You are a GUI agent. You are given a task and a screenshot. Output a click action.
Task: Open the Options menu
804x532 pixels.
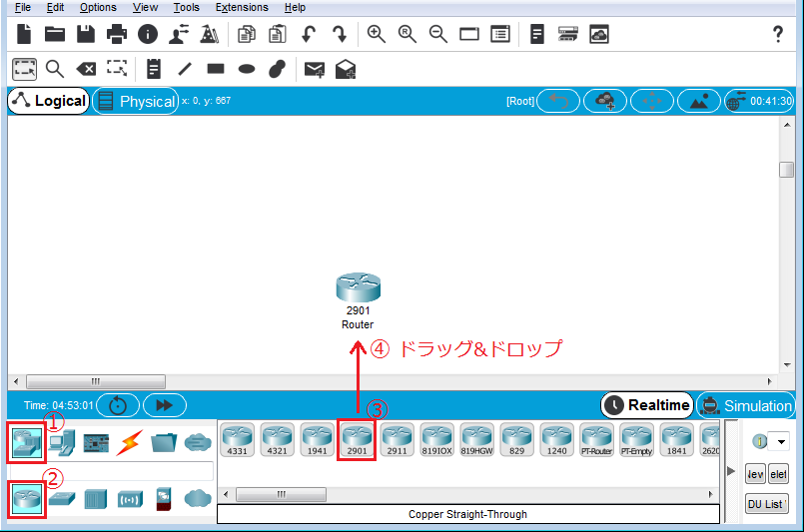point(98,7)
